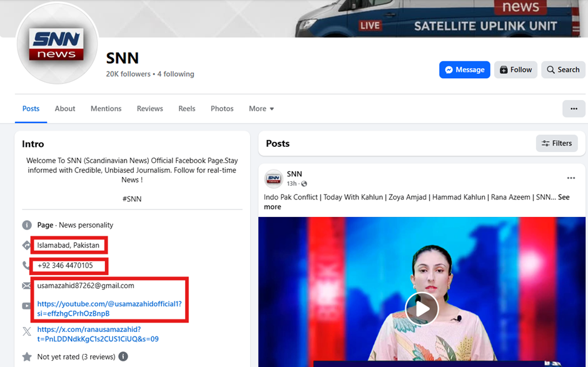Click the public audience globe icon
588x367 pixels.
click(x=304, y=184)
